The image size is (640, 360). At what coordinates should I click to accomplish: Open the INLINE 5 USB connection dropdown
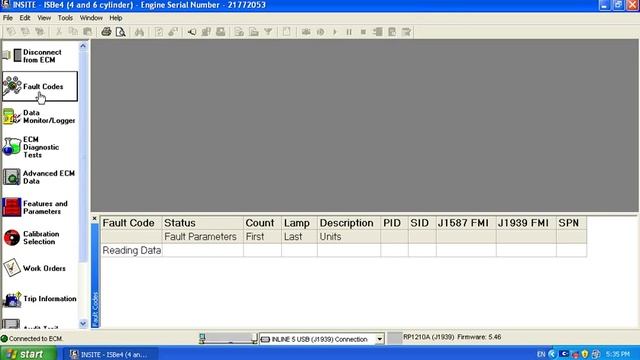322,339
